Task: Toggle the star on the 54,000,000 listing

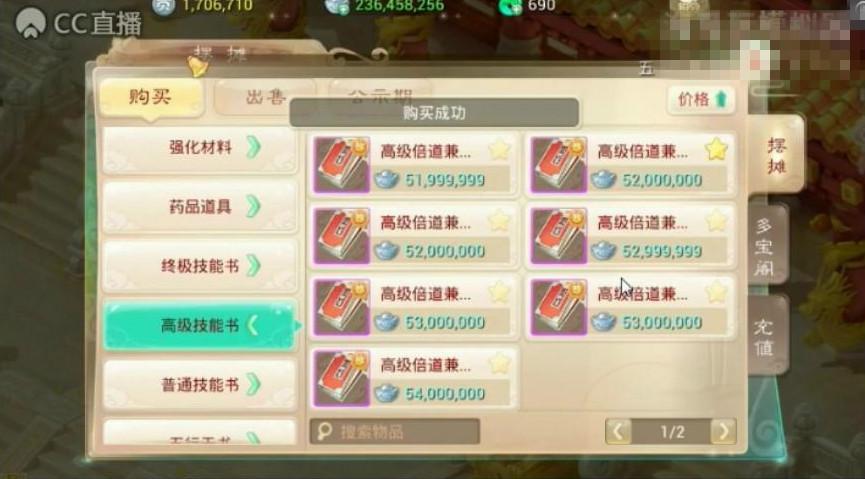Action: pyautogui.click(x=499, y=364)
